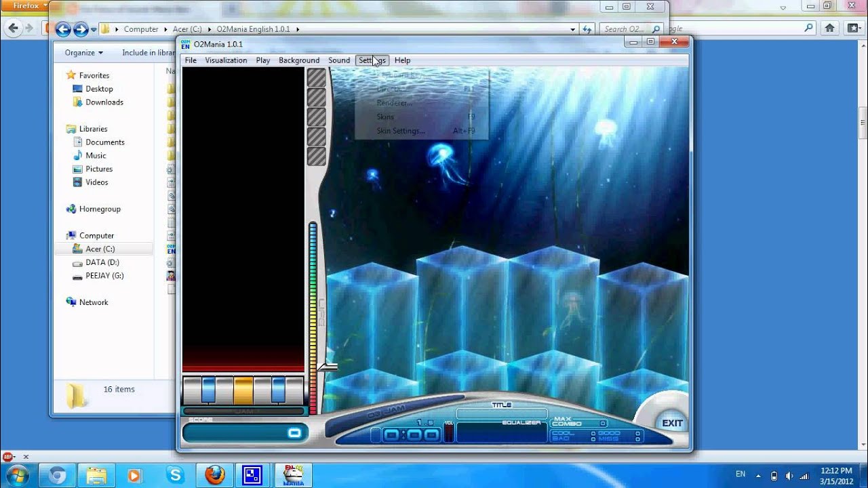Image resolution: width=868 pixels, height=488 pixels.
Task: Select PEEJAY (G:) drive in sidebar
Action: [104, 276]
